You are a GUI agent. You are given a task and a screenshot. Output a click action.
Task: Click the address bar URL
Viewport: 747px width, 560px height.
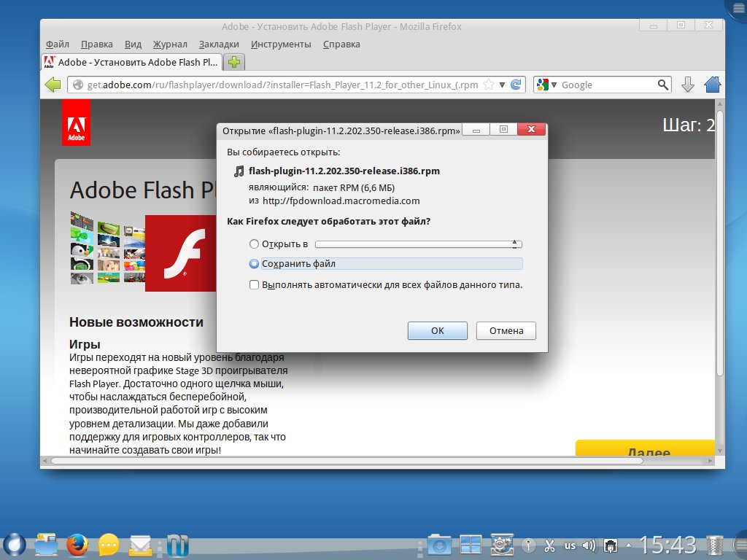282,85
